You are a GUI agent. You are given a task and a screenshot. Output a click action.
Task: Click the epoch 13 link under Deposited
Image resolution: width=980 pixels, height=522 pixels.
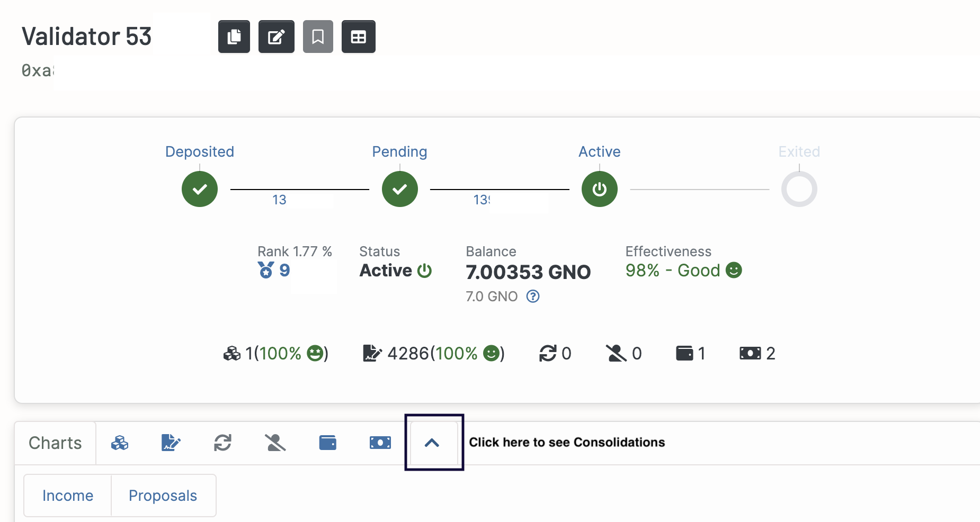pyautogui.click(x=279, y=200)
